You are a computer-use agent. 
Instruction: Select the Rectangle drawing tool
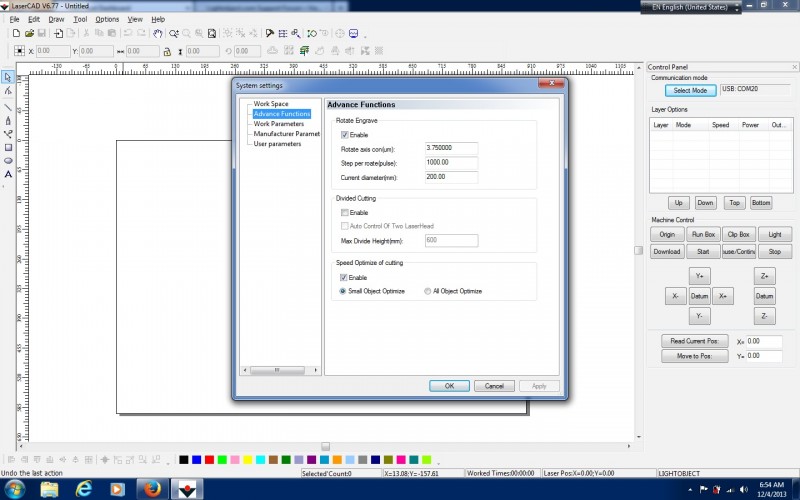(8, 146)
